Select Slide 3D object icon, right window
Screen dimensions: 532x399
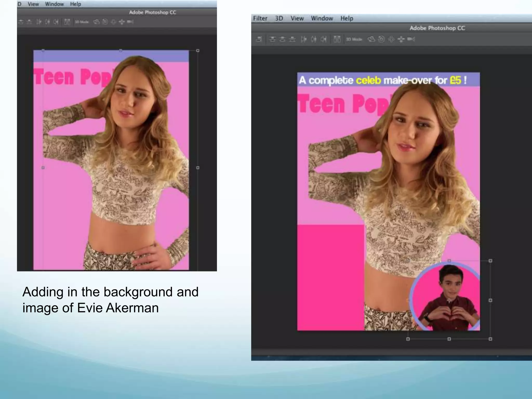(401, 39)
